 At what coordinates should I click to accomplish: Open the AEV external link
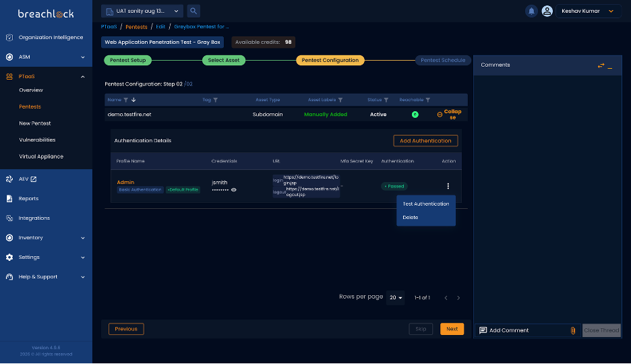point(34,179)
